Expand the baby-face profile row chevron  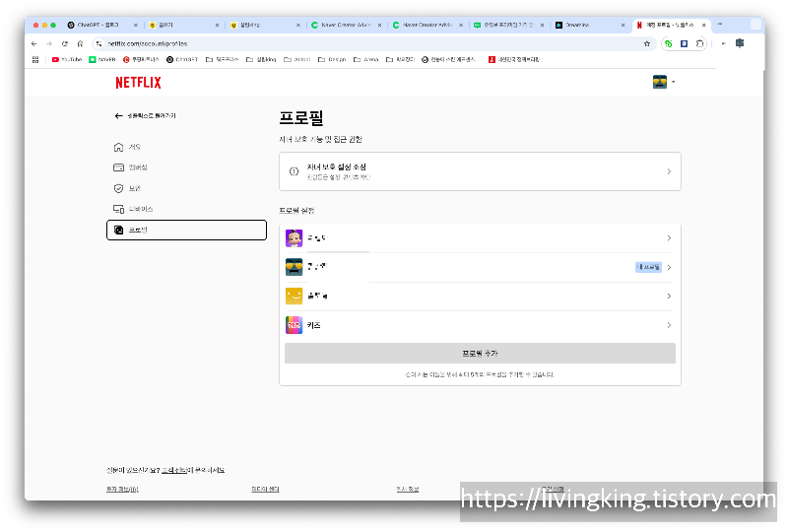(x=669, y=238)
